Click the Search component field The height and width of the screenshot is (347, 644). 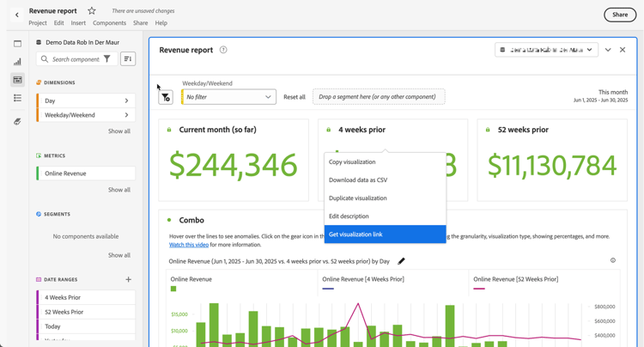[76, 59]
